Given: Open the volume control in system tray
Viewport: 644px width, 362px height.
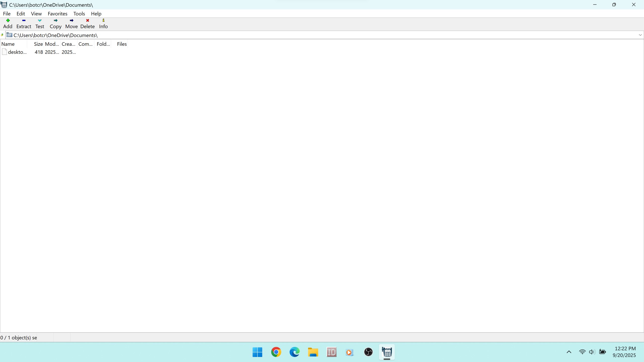Looking at the screenshot, I should point(592,352).
